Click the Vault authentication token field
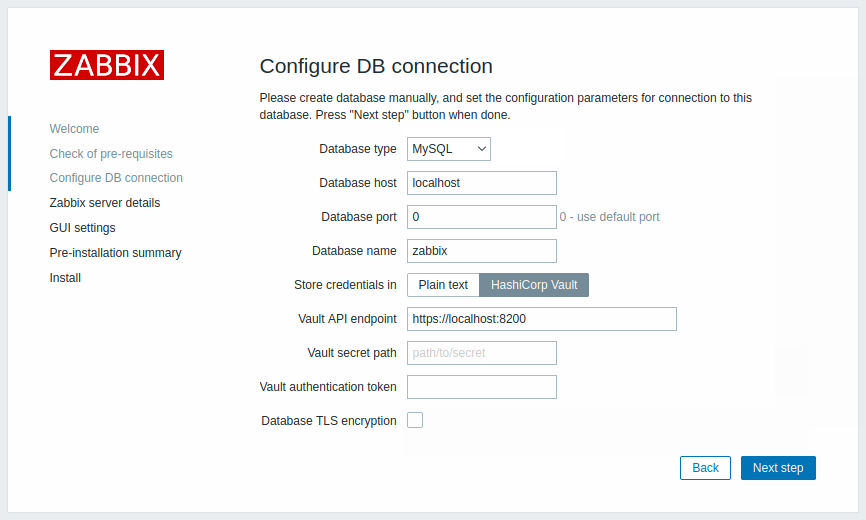This screenshot has height=520, width=866. coord(481,387)
